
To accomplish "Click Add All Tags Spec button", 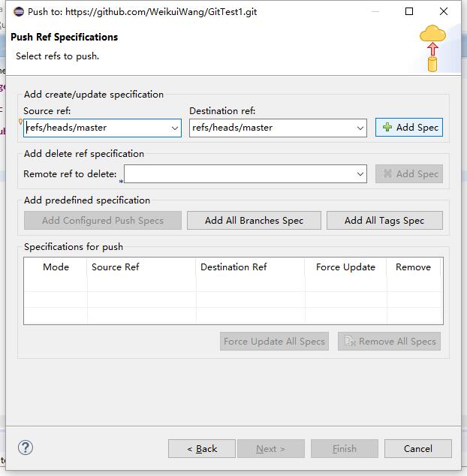I will tap(384, 221).
